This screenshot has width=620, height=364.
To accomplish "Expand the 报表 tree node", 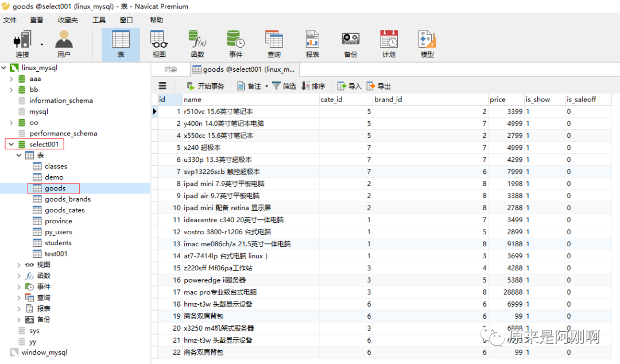I will (x=19, y=309).
